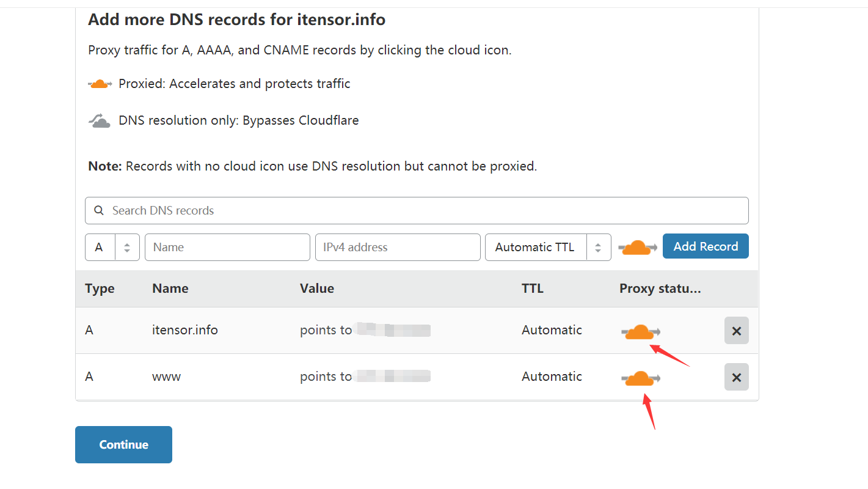Viewport: 868px width, 489px height.
Task: Select the itensor.info name cell
Action: 184,330
